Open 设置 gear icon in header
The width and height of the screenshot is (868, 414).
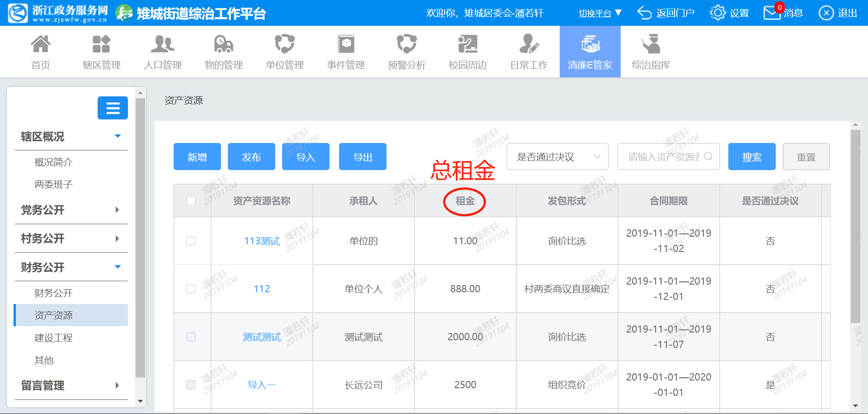coord(717,13)
